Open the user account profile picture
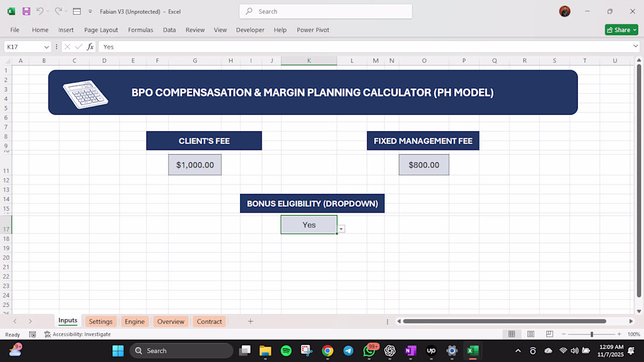Viewport: 644px width, 362px height. [x=565, y=12]
